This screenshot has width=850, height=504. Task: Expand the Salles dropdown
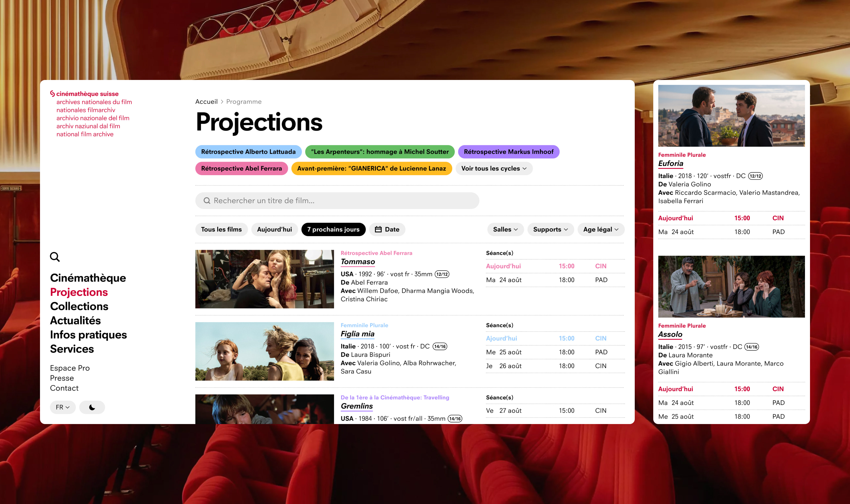tap(505, 230)
